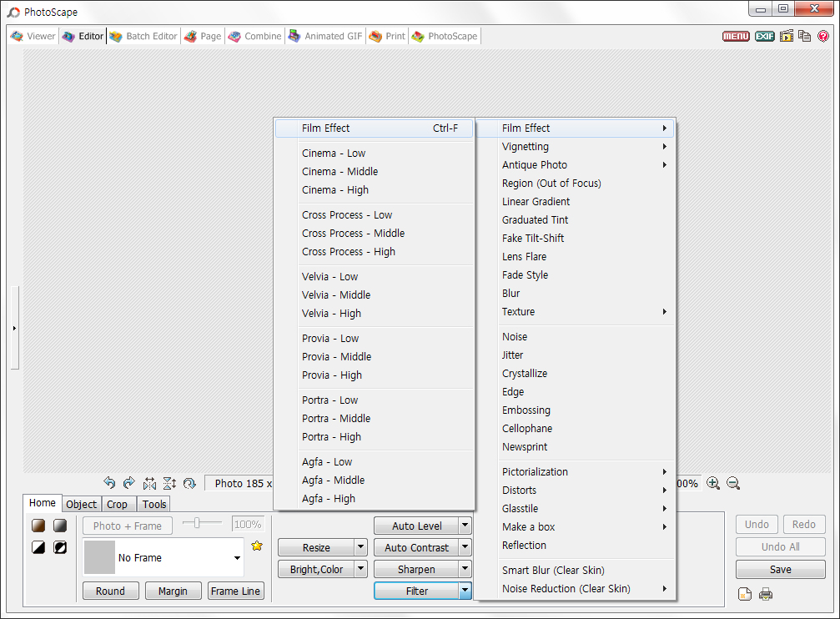Screen dimensions: 840x619
Task: Click the printer icon near Save
Action: 766,594
